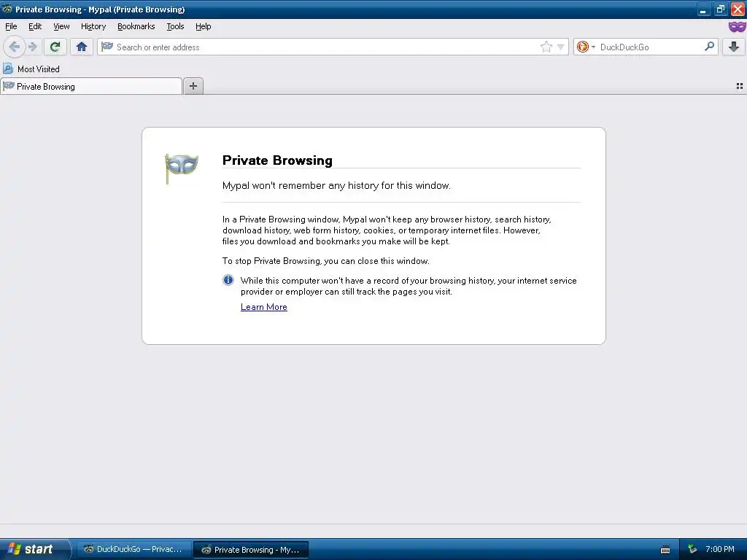Click the keyboard tray icon
The height and width of the screenshot is (560, 747).
(665, 550)
